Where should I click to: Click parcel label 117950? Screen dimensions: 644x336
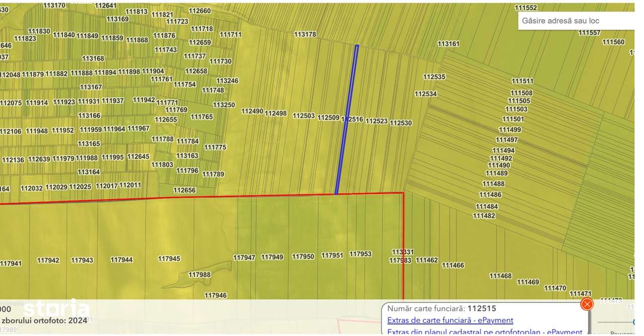pyautogui.click(x=303, y=257)
